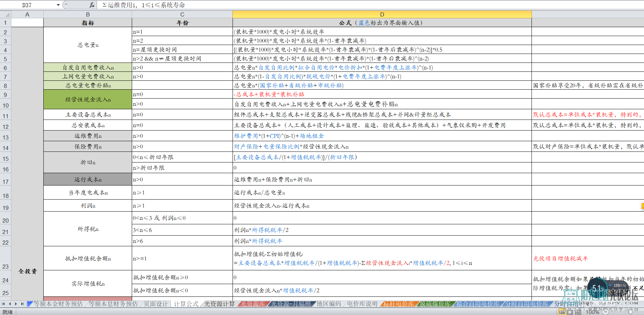This screenshot has width=644, height=315.
Task: Click next sheet tab arrow
Action: click(16, 304)
